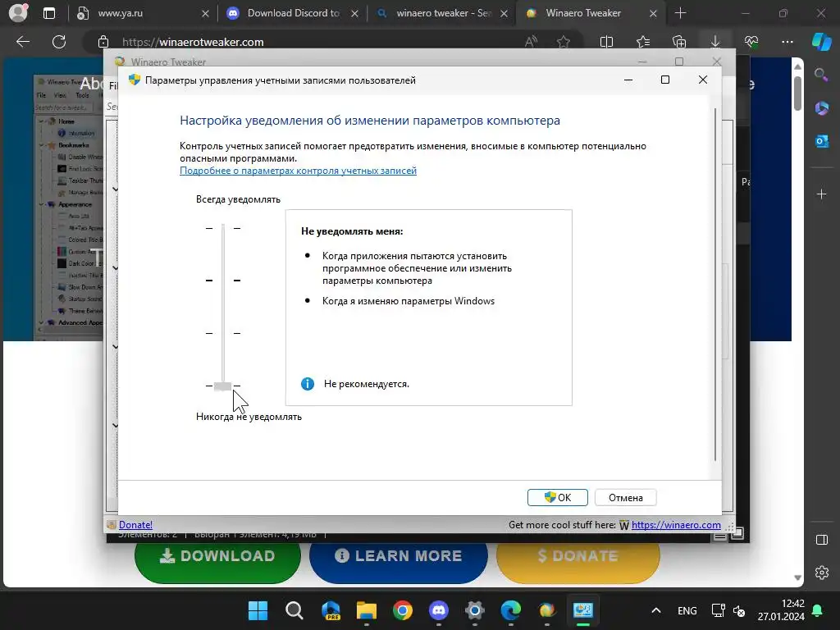Open Google Chrome from taskbar
This screenshot has height=630, width=840.
pyautogui.click(x=403, y=610)
